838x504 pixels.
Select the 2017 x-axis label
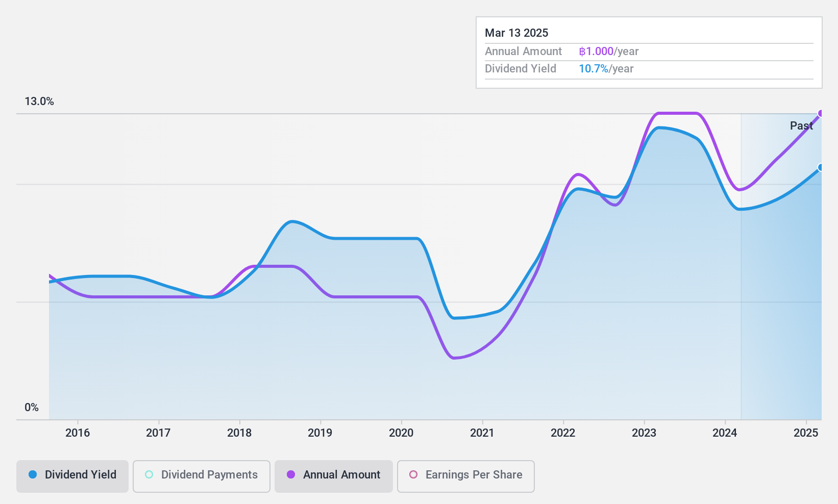(x=158, y=433)
